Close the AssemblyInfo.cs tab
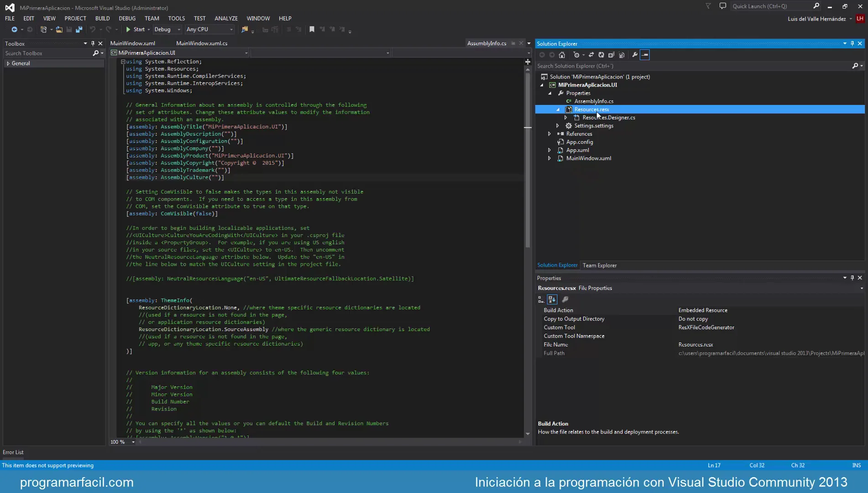 pyautogui.click(x=521, y=43)
